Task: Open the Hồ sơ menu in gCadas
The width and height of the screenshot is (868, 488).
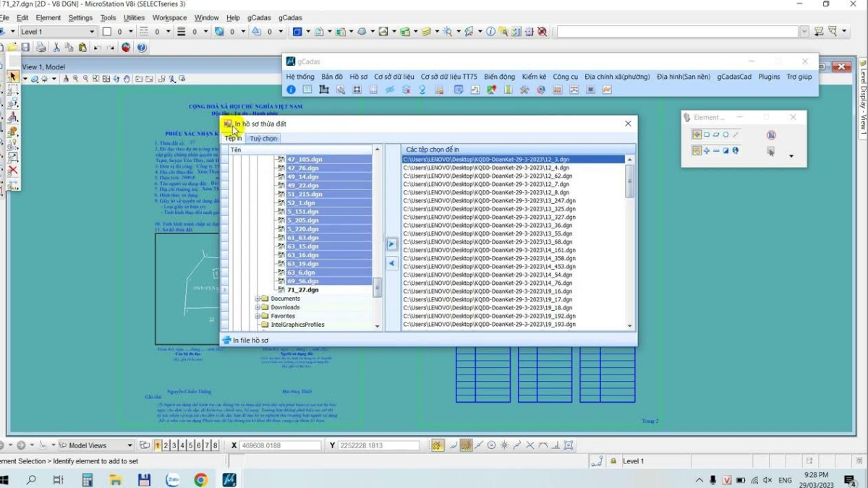Action: point(359,77)
